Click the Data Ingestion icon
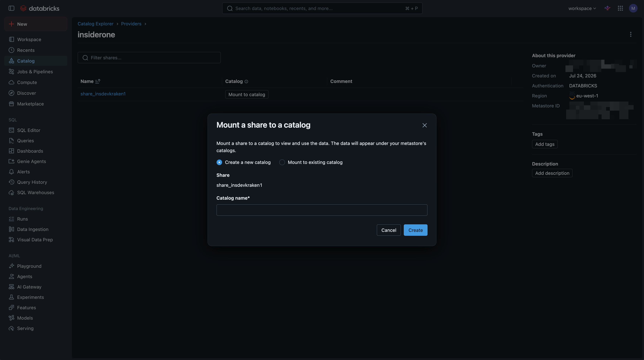Screen dimensions: 644x360 coord(11,229)
